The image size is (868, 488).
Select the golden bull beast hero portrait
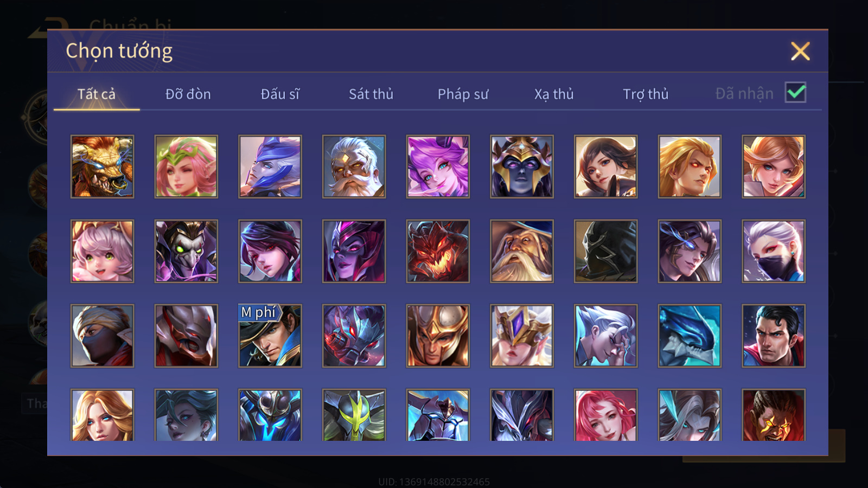[102, 166]
